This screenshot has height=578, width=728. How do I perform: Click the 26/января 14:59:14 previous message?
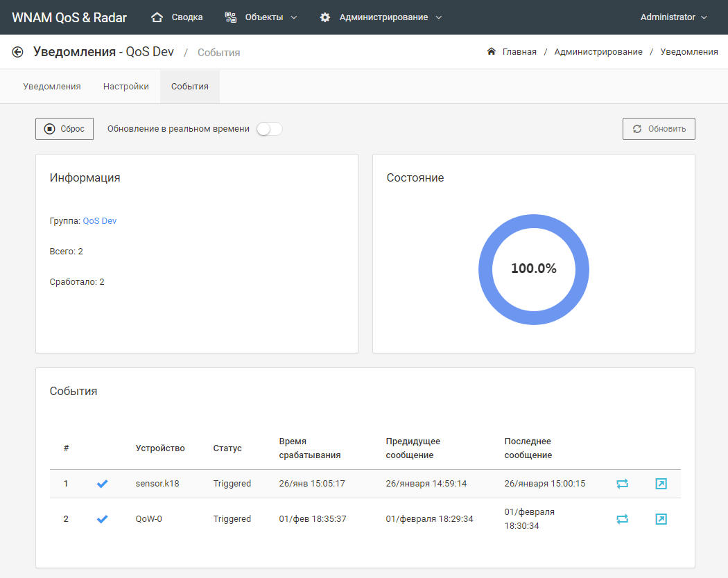426,484
